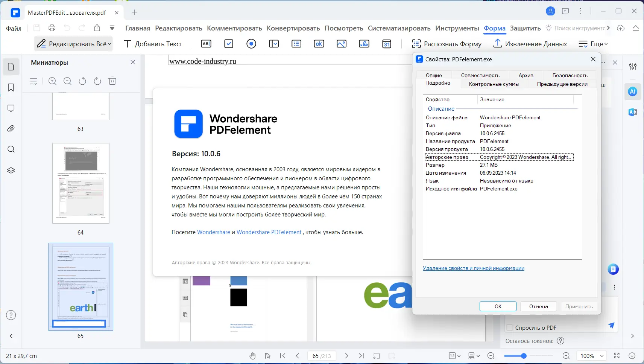Select the push button (ok) form tool

[319, 44]
